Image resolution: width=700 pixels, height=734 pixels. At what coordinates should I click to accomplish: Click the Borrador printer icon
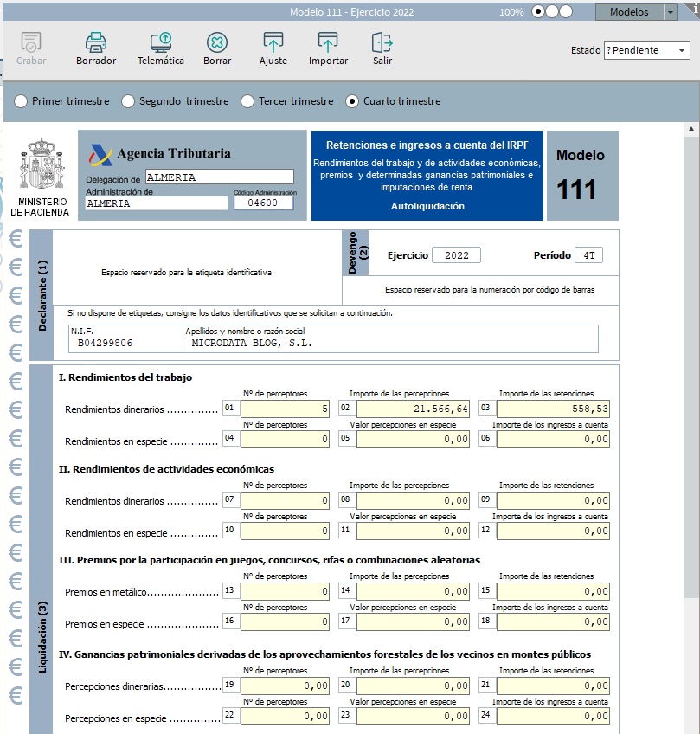[x=96, y=42]
